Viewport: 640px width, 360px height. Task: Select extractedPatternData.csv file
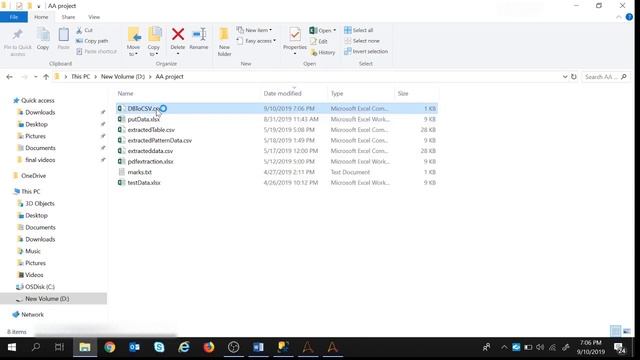(x=277, y=140)
